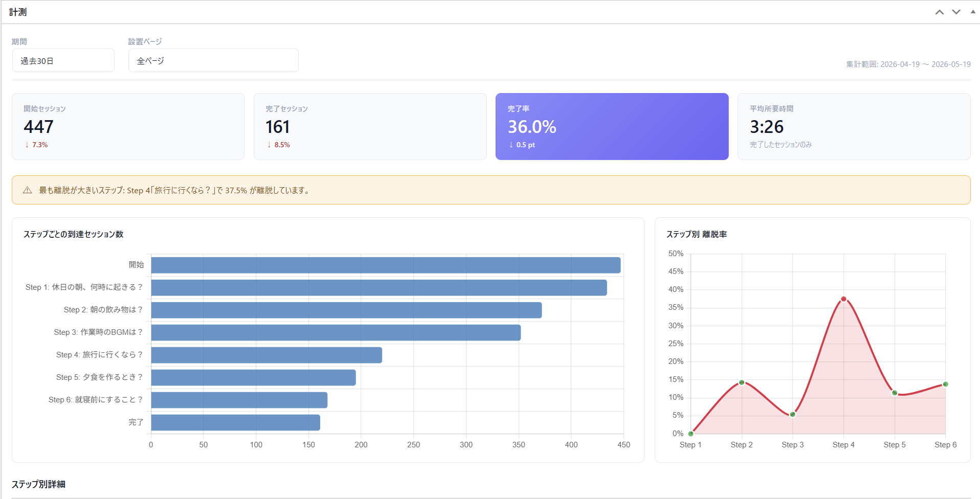Click the warning triangle icon in alert
This screenshot has height=499, width=980.
pos(28,190)
